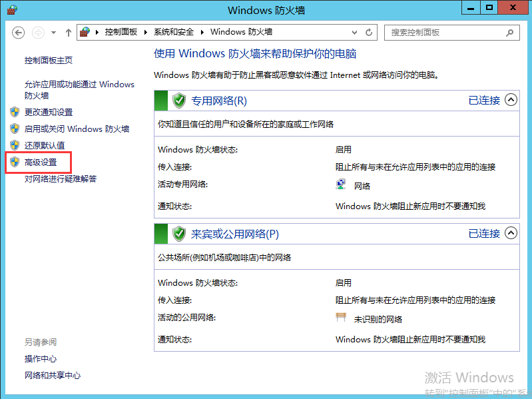Click the bench icon beside 未识别的网络

(341, 317)
